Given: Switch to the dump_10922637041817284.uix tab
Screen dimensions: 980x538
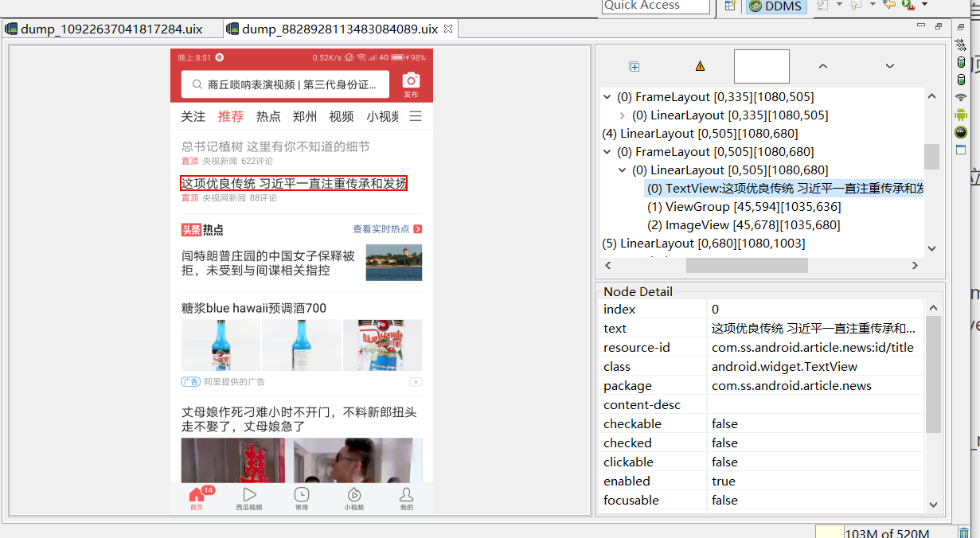Looking at the screenshot, I should 111,26.
